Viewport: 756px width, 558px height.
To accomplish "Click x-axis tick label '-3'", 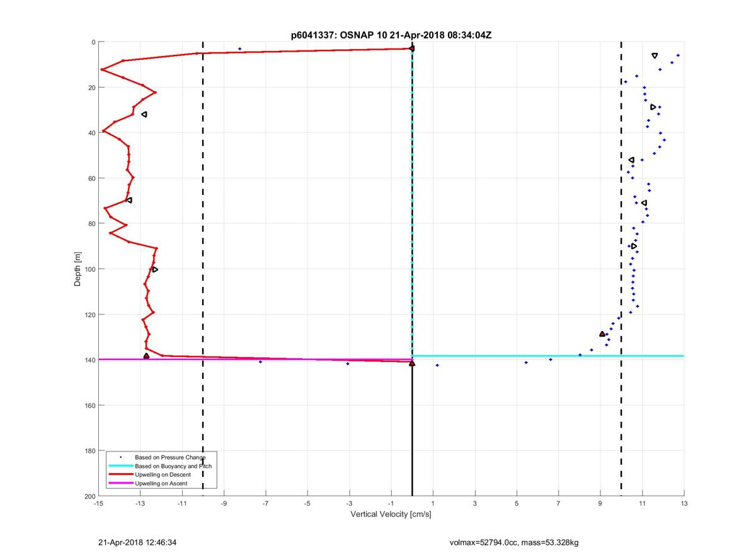I will [x=349, y=504].
